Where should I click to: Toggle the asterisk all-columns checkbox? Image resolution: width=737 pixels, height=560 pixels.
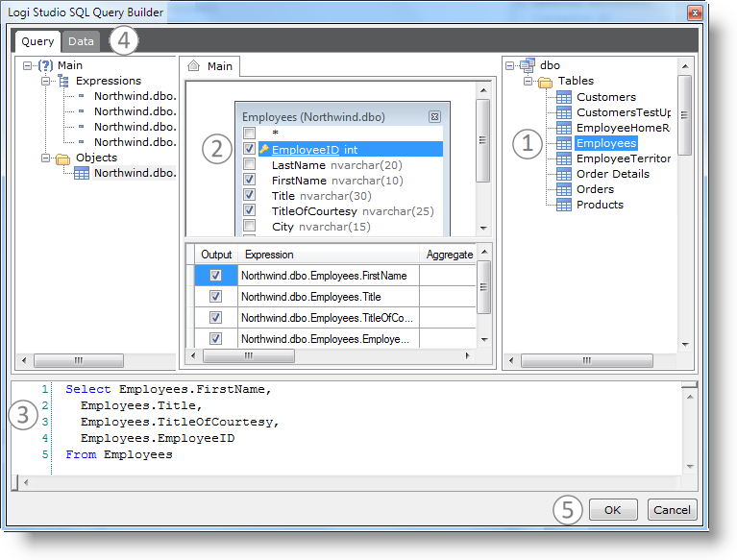[250, 133]
